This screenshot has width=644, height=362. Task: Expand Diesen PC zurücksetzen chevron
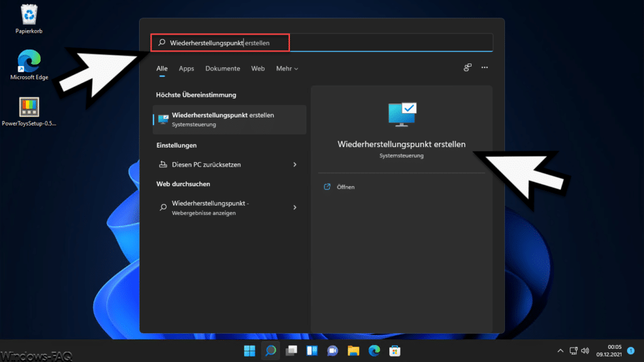(295, 165)
